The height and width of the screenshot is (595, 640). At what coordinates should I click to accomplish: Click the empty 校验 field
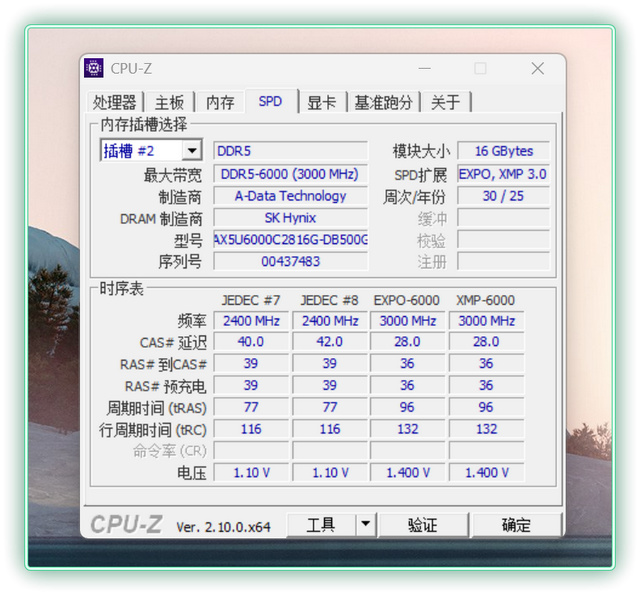tap(504, 240)
